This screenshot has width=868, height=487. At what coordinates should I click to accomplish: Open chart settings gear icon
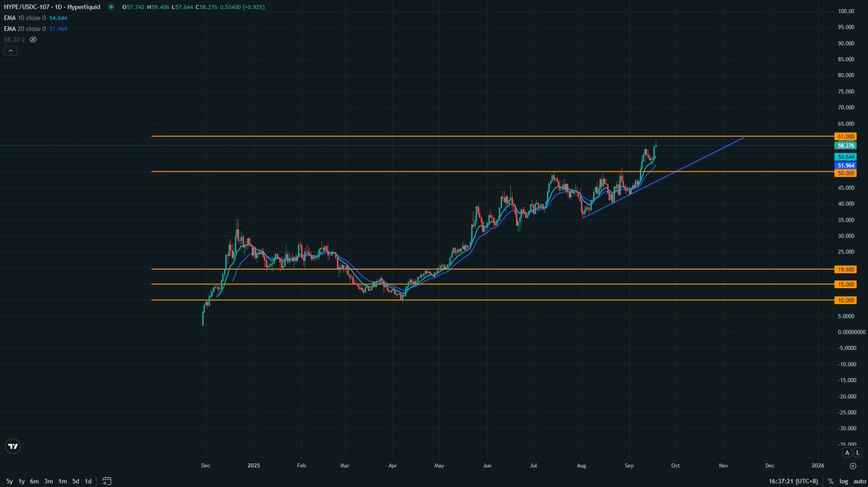(x=854, y=467)
